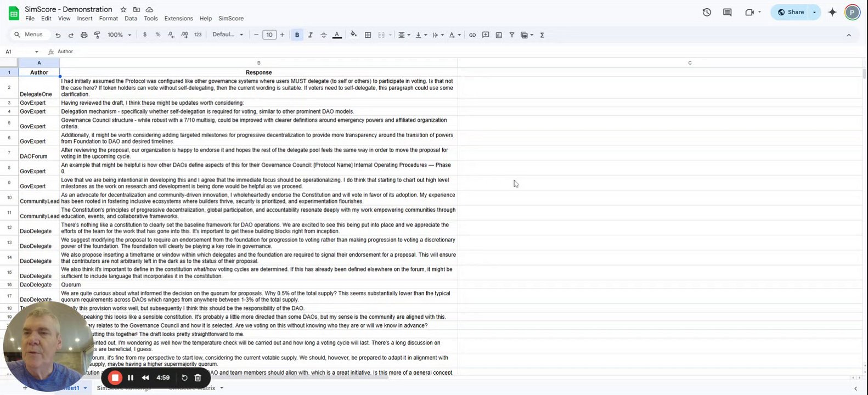Insert a chart
This screenshot has height=395, width=868.
[x=499, y=35]
